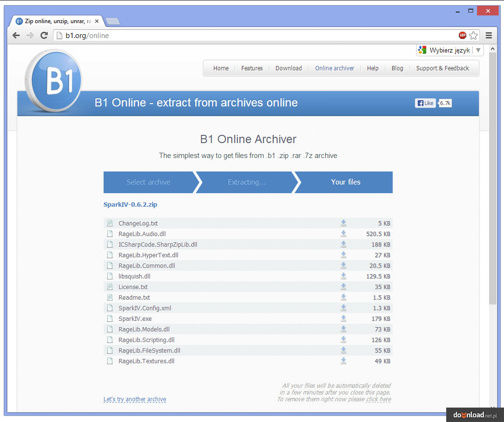
Task: Click the file icon beside libsquish.dll
Action: click(110, 276)
